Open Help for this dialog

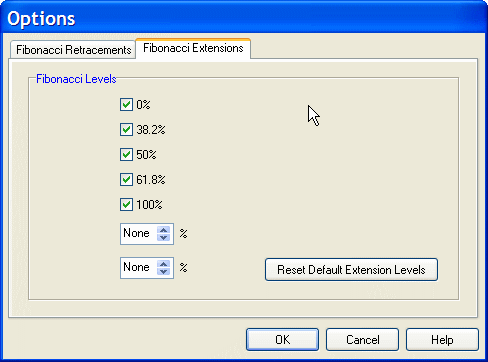point(442,340)
